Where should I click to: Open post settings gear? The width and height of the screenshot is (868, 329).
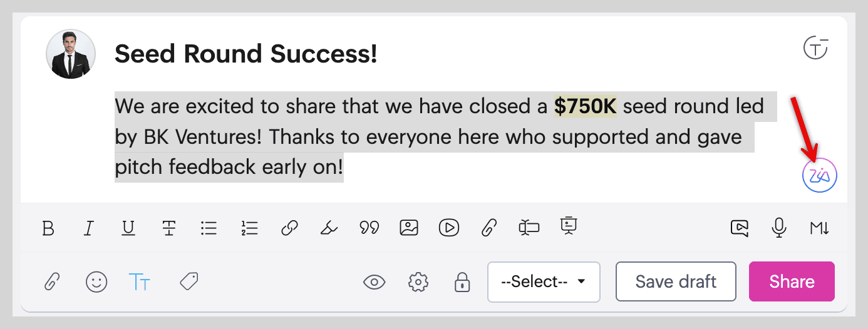click(x=418, y=282)
